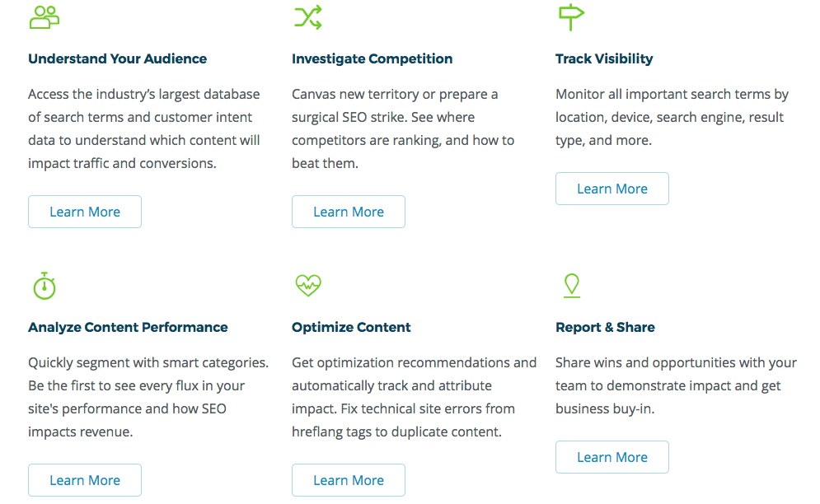
Task: Click Learn More under Report & Share
Action: tap(611, 457)
